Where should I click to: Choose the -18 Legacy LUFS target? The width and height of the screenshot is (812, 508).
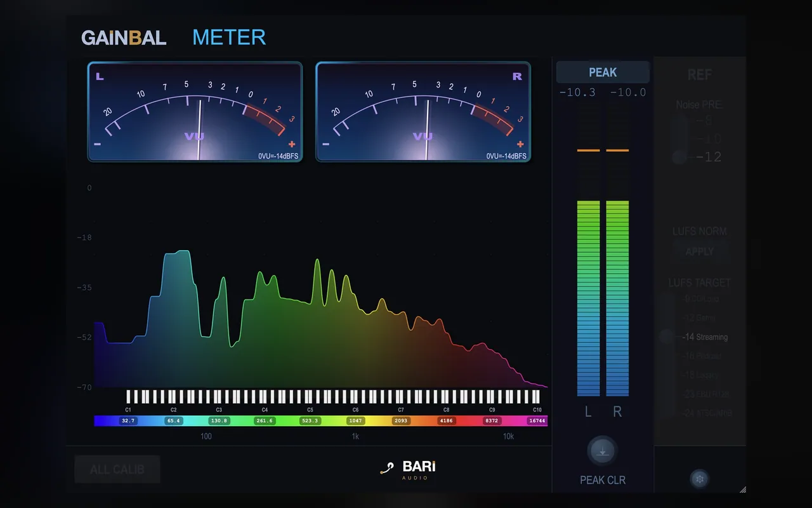pos(700,375)
